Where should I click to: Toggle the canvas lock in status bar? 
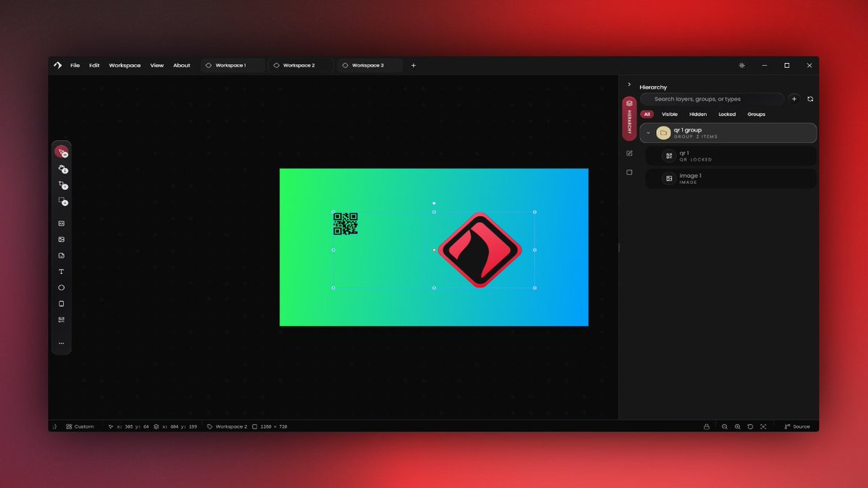tap(706, 427)
